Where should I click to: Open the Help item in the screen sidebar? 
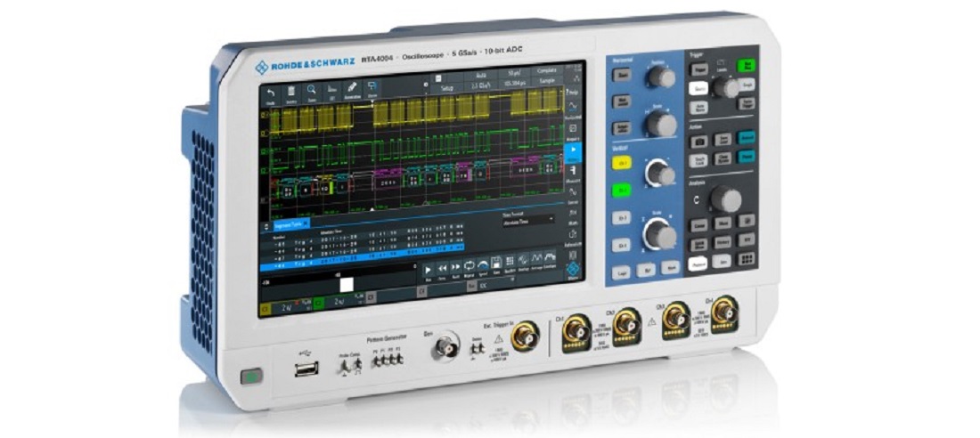click(x=573, y=93)
